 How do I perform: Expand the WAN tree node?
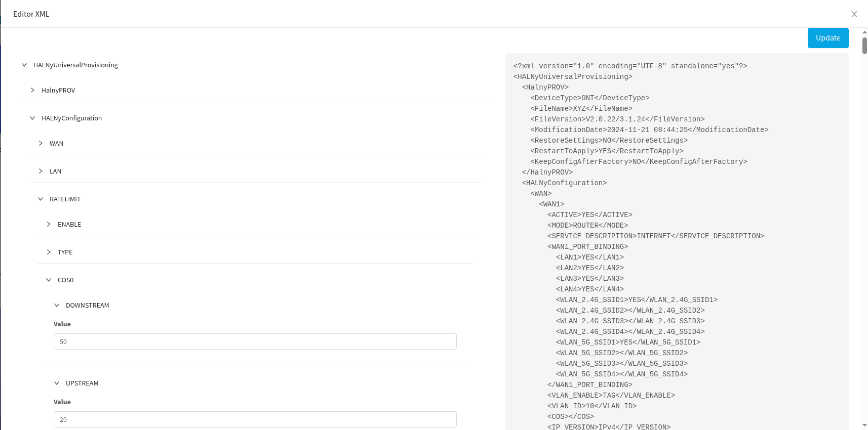41,143
